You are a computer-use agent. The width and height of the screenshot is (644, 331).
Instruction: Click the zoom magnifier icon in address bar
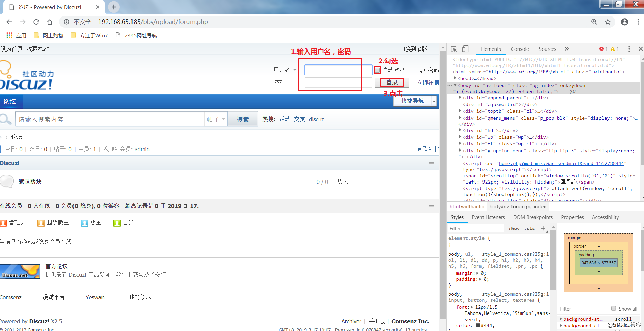click(x=594, y=22)
